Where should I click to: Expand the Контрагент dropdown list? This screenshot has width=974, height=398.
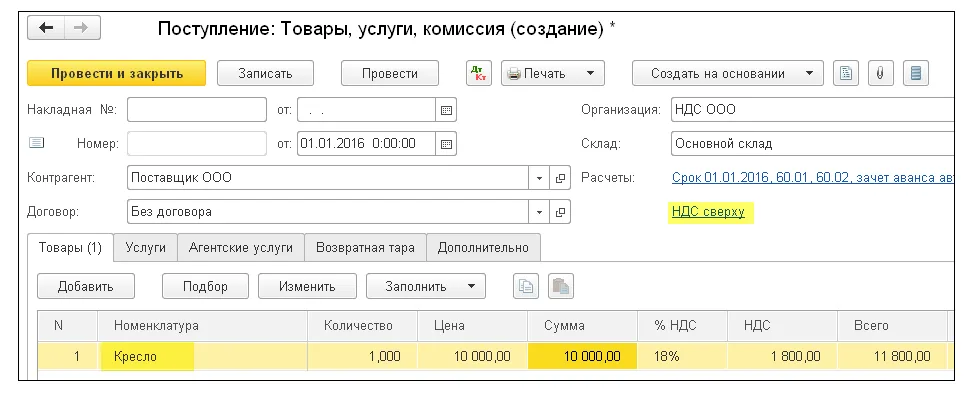[x=539, y=178]
